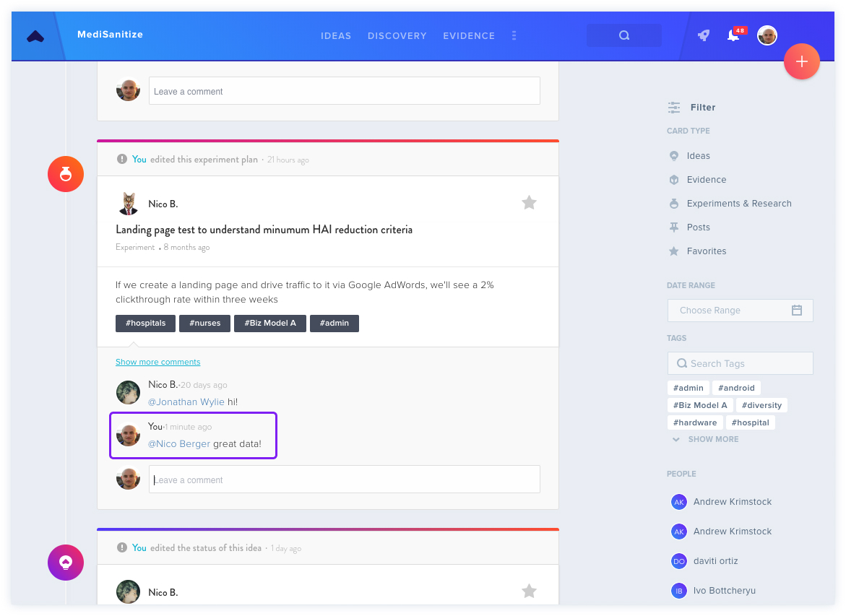Focus top card Leave a comment field
Image resolution: width=846 pixels, height=616 pixels.
(x=344, y=91)
